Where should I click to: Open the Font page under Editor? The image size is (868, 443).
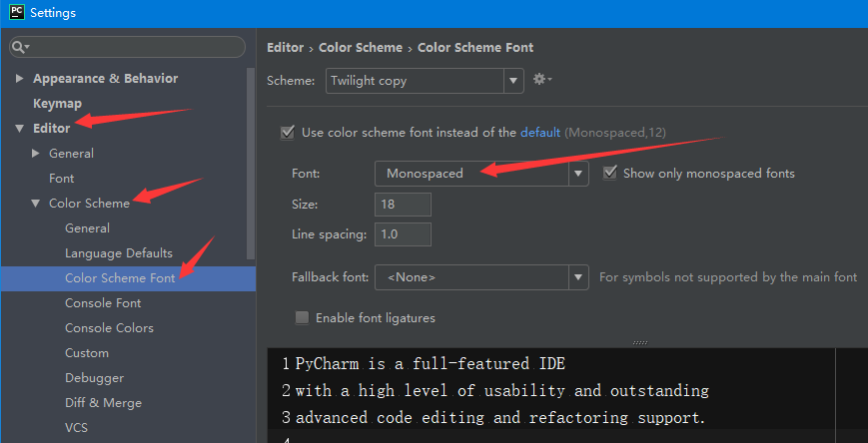[62, 179]
